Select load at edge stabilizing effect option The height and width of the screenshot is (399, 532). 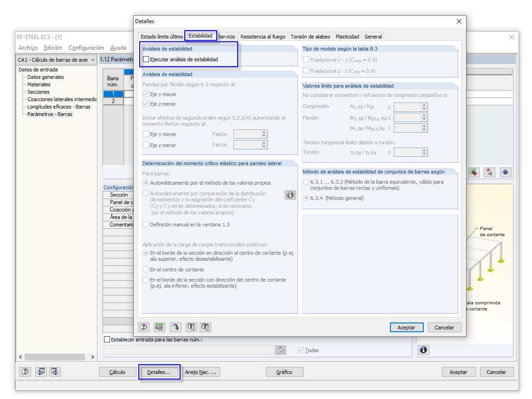pos(146,280)
